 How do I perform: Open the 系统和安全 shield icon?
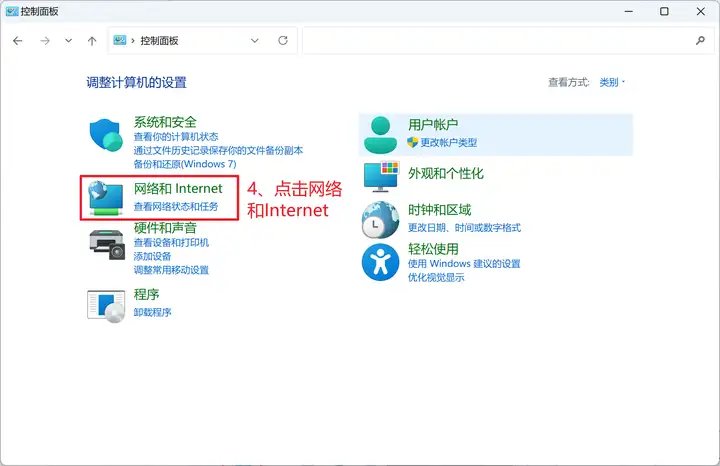pos(106,135)
